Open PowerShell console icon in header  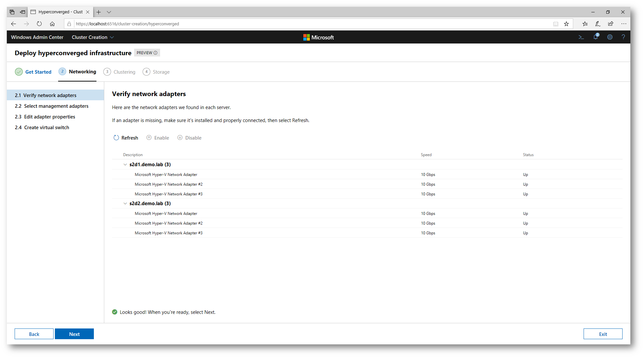(581, 37)
